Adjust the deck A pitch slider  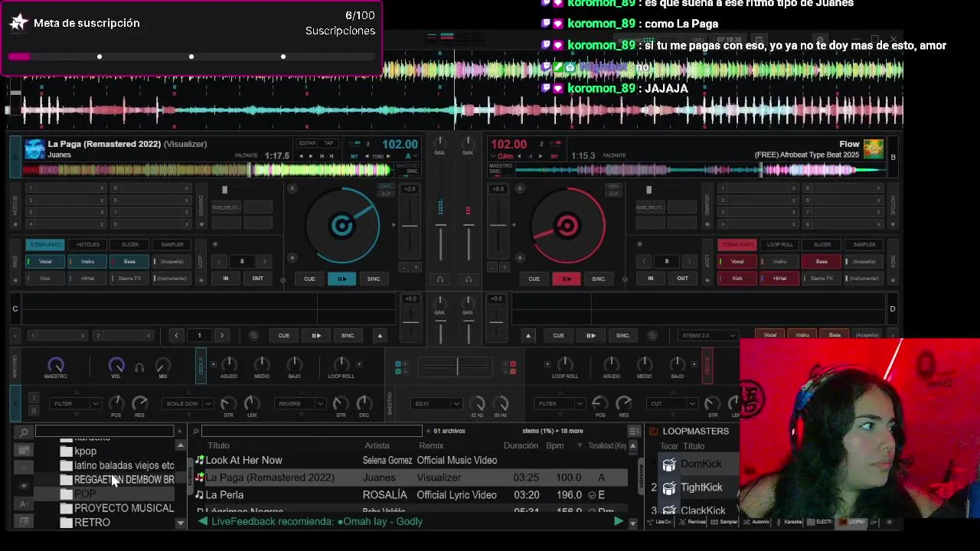coord(410,226)
